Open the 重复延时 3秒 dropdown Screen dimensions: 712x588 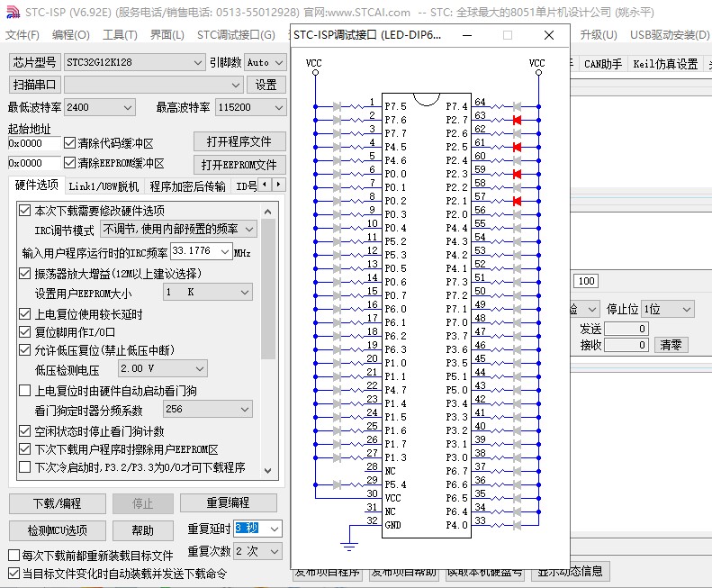[257, 529]
